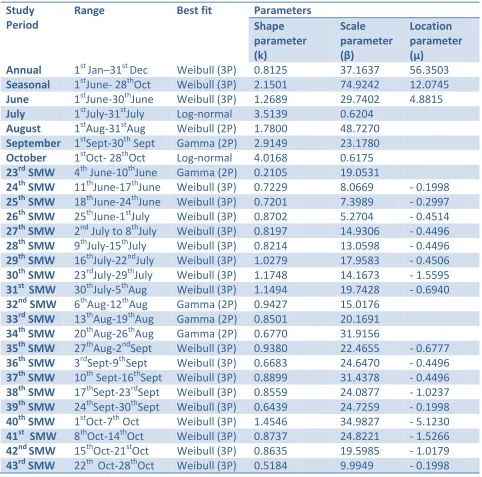Select the Range column header
Viewport: 482px width, 477px height.
(x=89, y=11)
